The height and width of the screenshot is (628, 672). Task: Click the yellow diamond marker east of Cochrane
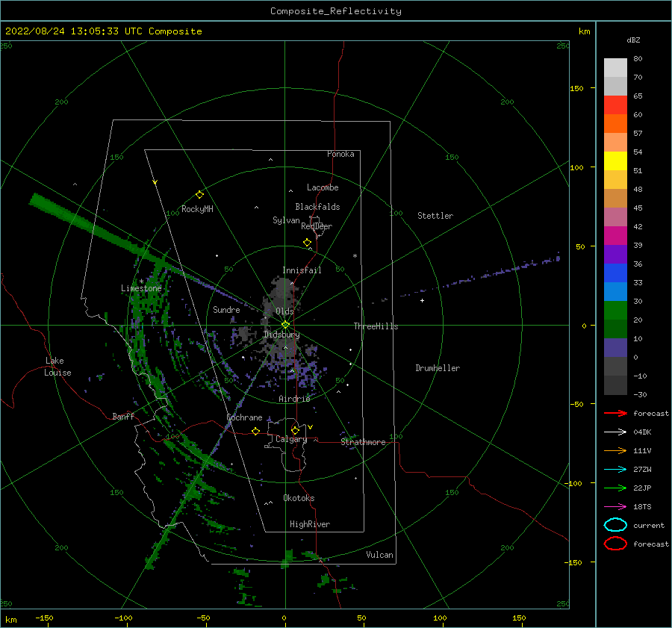(256, 431)
